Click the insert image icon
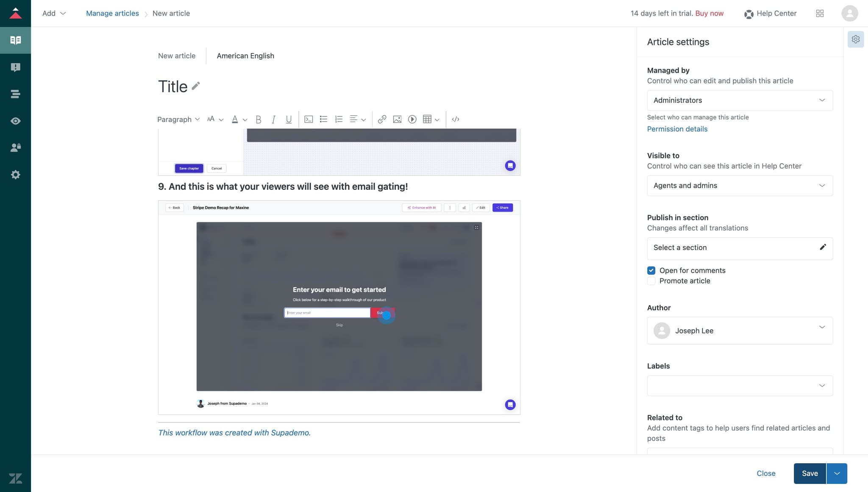 [x=397, y=120]
